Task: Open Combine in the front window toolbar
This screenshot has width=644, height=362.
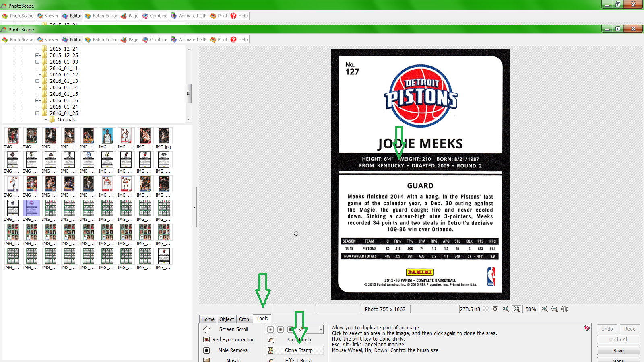Action: tap(155, 39)
